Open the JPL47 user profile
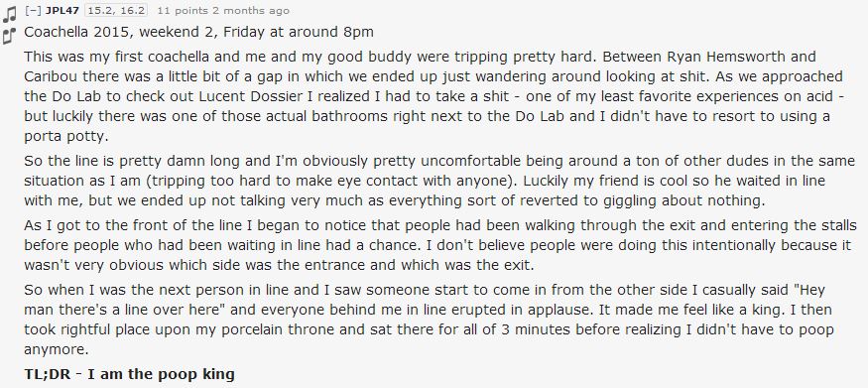The image size is (868, 388). pos(62,11)
